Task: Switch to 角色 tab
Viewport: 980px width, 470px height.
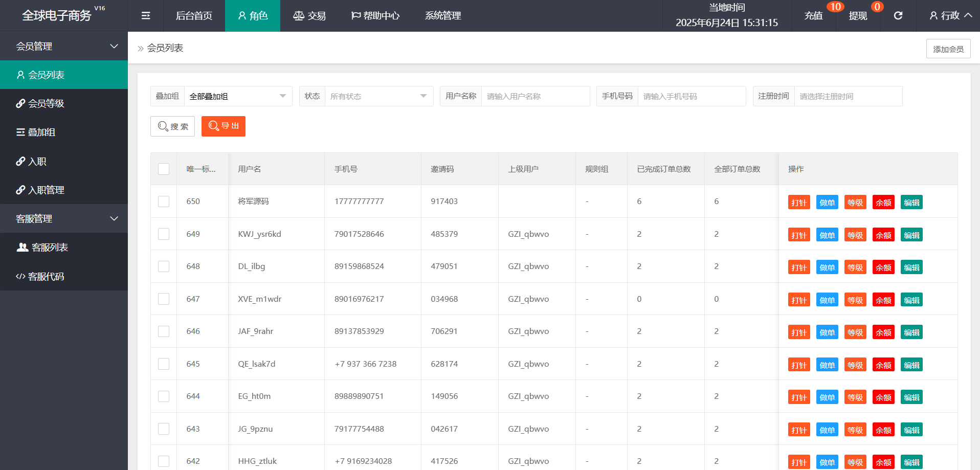Action: (253, 16)
